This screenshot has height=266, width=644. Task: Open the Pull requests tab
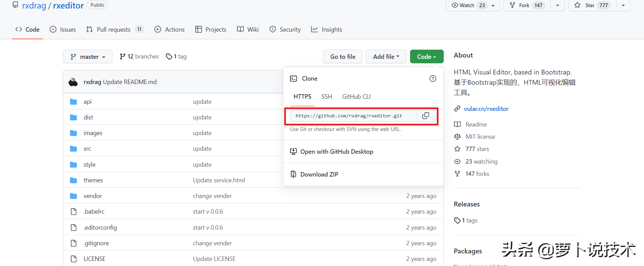pyautogui.click(x=115, y=30)
